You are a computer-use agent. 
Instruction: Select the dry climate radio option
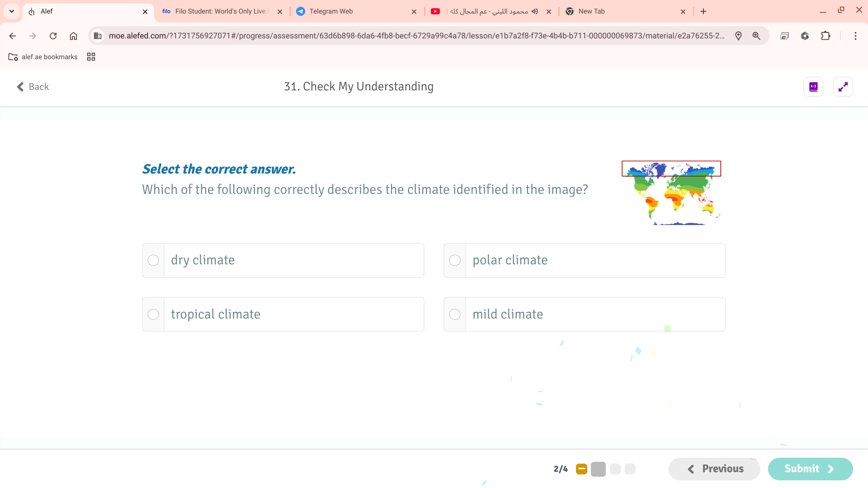tap(153, 261)
